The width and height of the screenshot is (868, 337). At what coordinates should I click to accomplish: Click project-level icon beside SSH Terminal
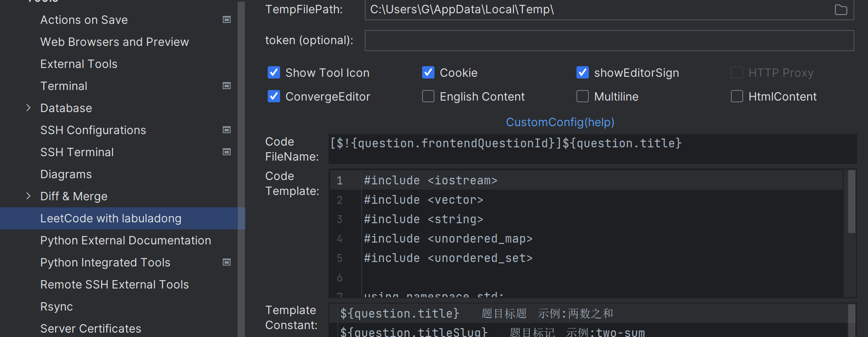(x=227, y=152)
